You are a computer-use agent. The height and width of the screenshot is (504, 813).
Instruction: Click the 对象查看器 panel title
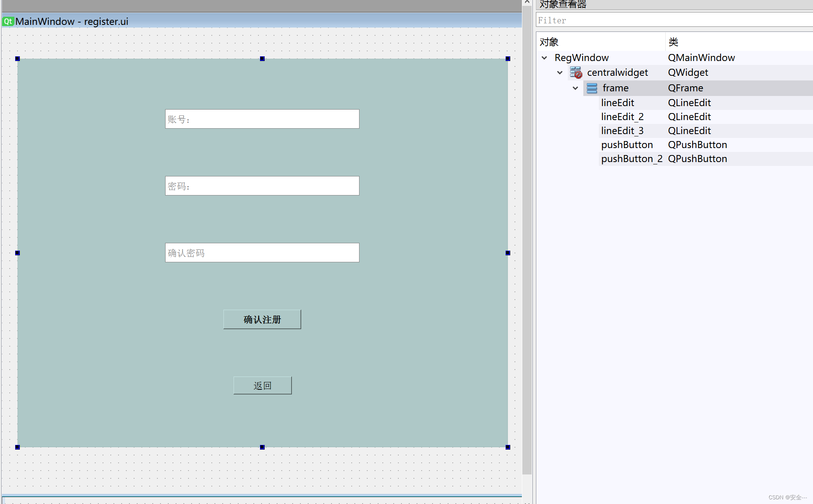(x=563, y=4)
